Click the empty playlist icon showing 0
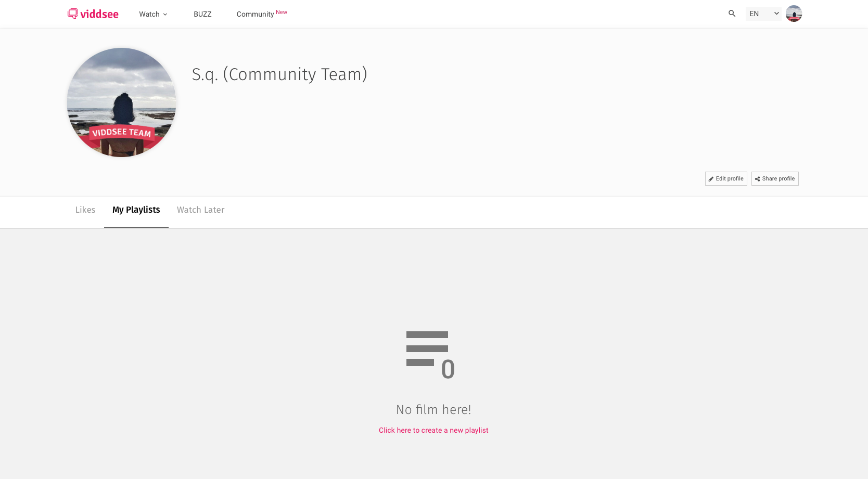868x479 pixels. point(430,356)
